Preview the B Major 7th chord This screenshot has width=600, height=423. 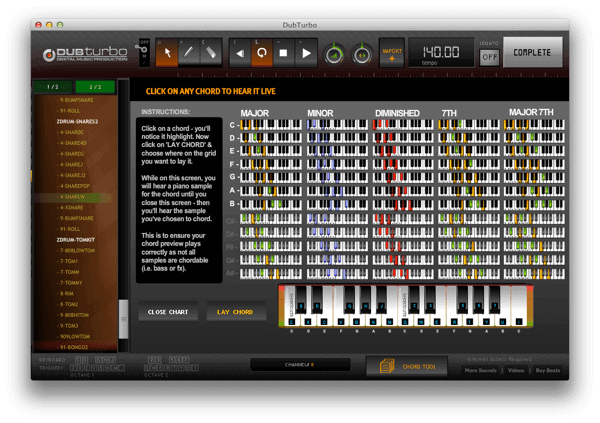point(534,204)
